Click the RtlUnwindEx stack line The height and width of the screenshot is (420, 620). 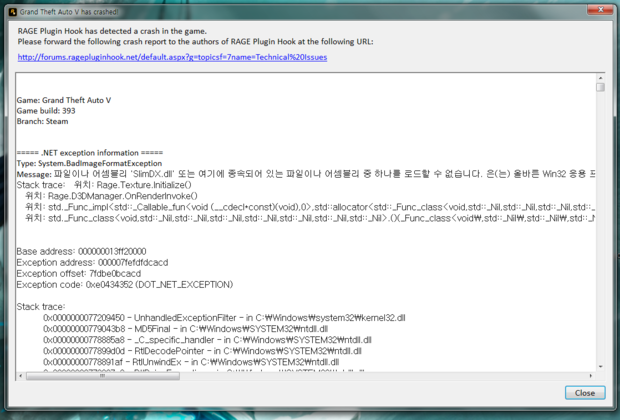191,362
